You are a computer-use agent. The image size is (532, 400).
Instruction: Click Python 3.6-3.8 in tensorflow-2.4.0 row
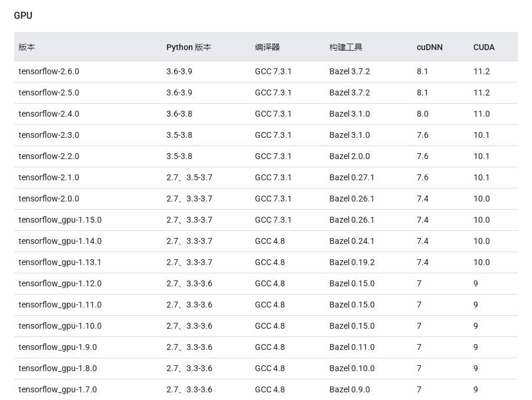point(179,114)
